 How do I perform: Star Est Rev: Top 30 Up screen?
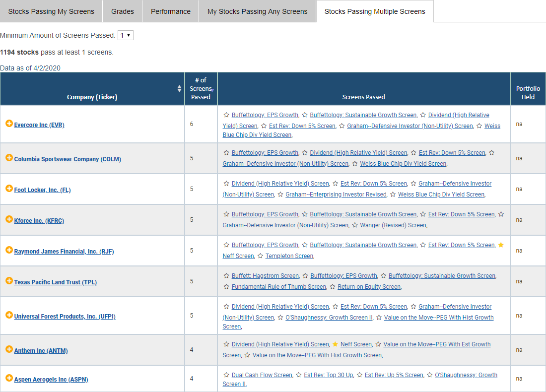point(298,375)
